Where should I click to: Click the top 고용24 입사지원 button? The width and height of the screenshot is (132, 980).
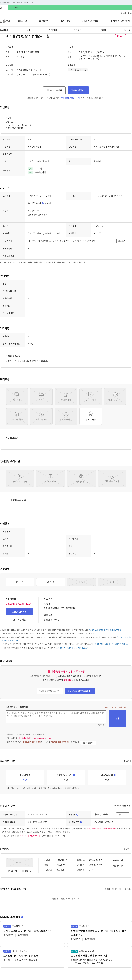(78, 90)
